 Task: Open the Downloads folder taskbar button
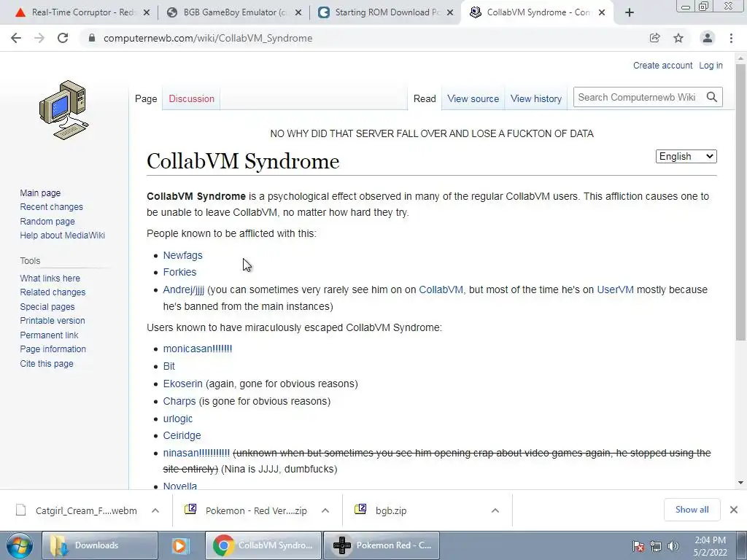pos(99,545)
